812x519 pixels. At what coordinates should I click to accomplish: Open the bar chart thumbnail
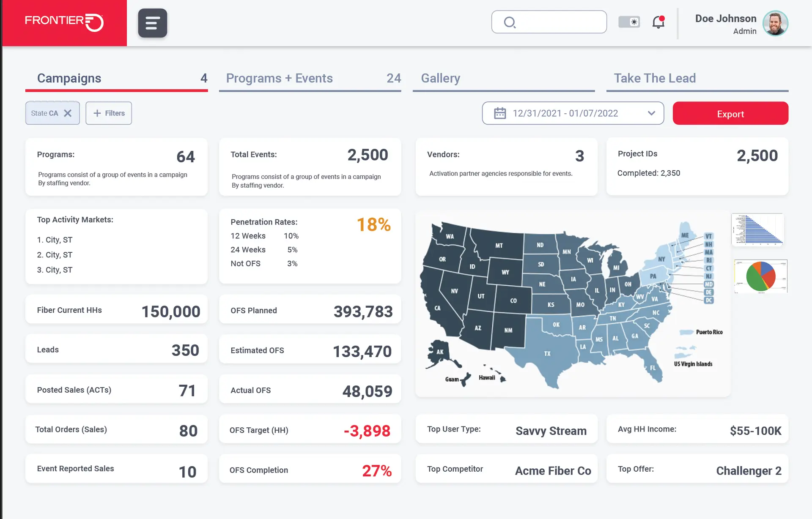tap(758, 229)
